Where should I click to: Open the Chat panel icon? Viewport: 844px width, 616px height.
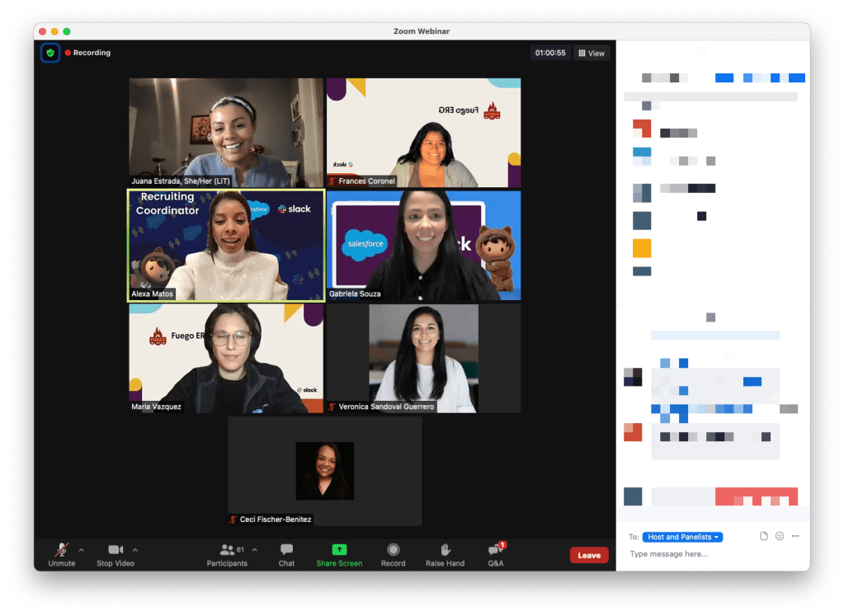click(x=286, y=550)
